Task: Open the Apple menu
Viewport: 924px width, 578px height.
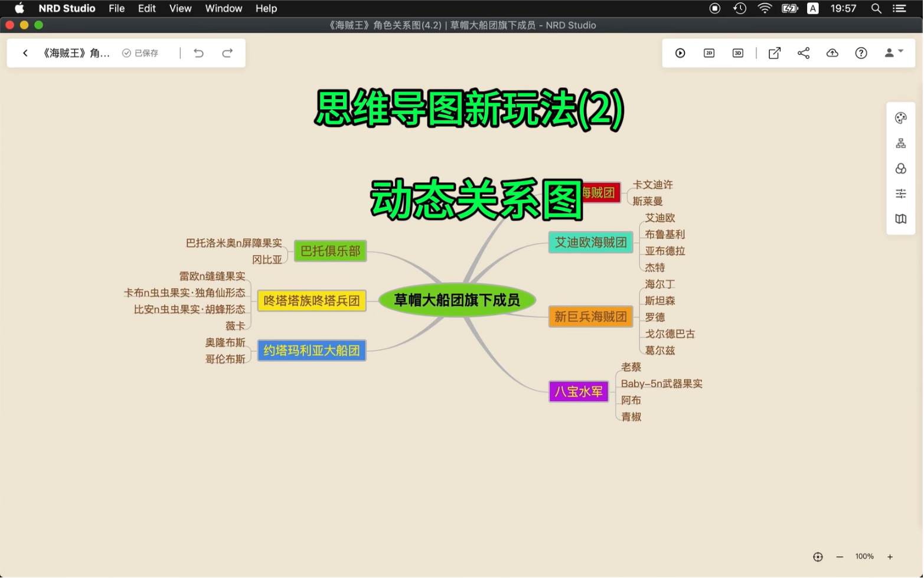Action: click(19, 8)
